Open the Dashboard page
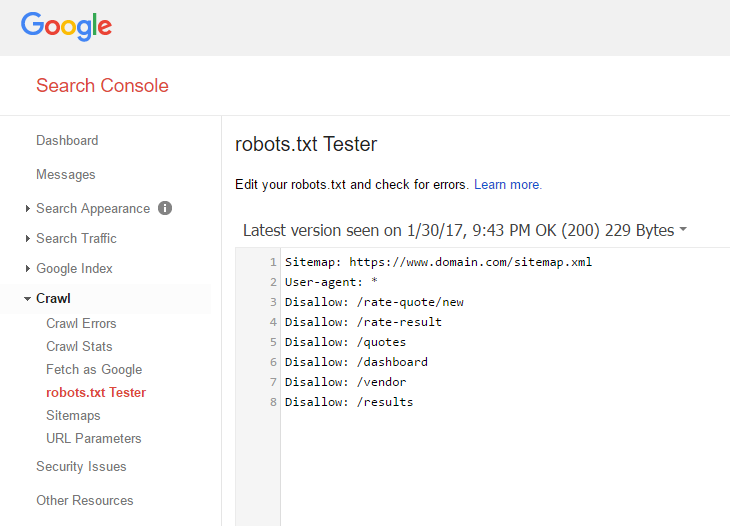Screen dimensions: 730x526 (x=67, y=141)
